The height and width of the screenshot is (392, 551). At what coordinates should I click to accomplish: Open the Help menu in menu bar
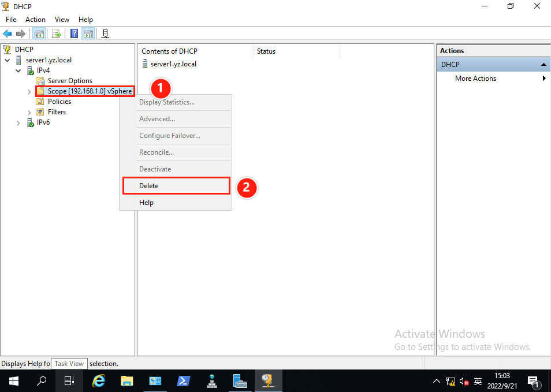tap(85, 20)
